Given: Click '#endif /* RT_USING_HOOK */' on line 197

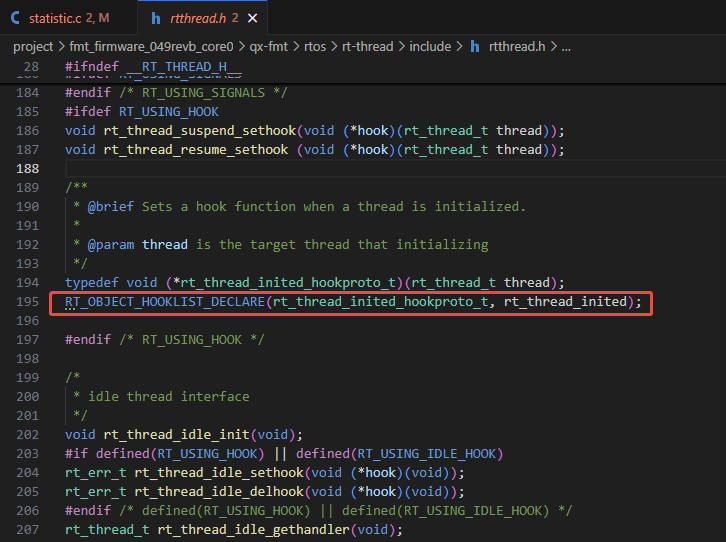Looking at the screenshot, I should coord(164,340).
